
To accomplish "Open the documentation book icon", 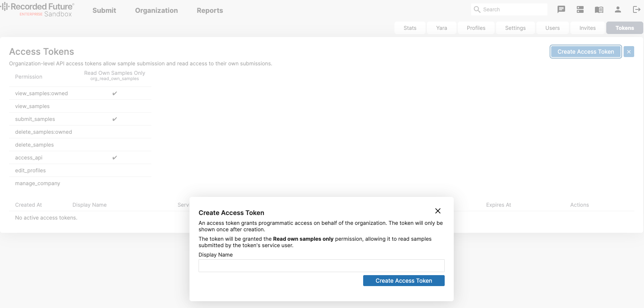I will point(599,9).
